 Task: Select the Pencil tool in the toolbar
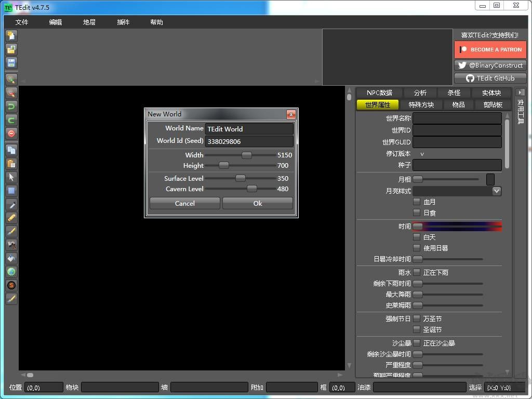click(11, 217)
